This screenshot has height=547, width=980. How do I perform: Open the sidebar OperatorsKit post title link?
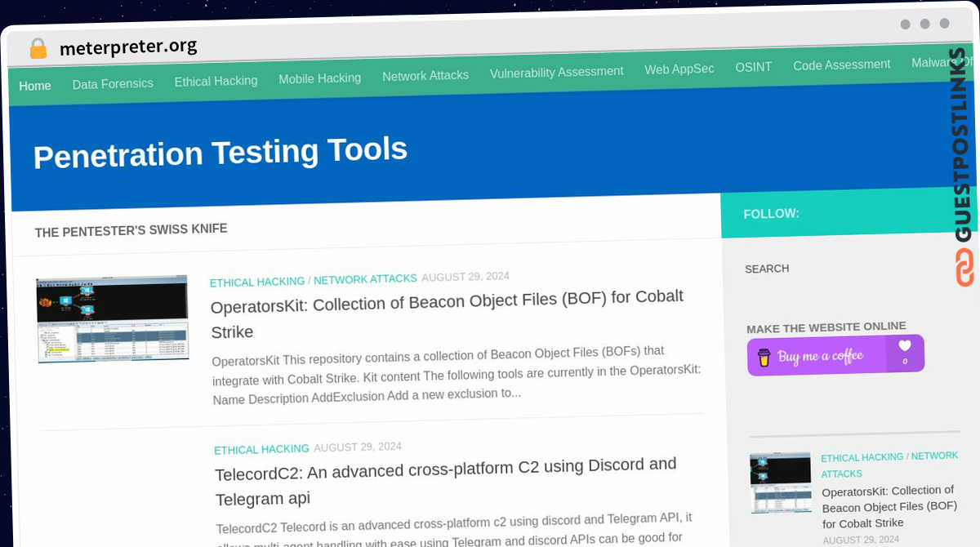click(x=889, y=507)
